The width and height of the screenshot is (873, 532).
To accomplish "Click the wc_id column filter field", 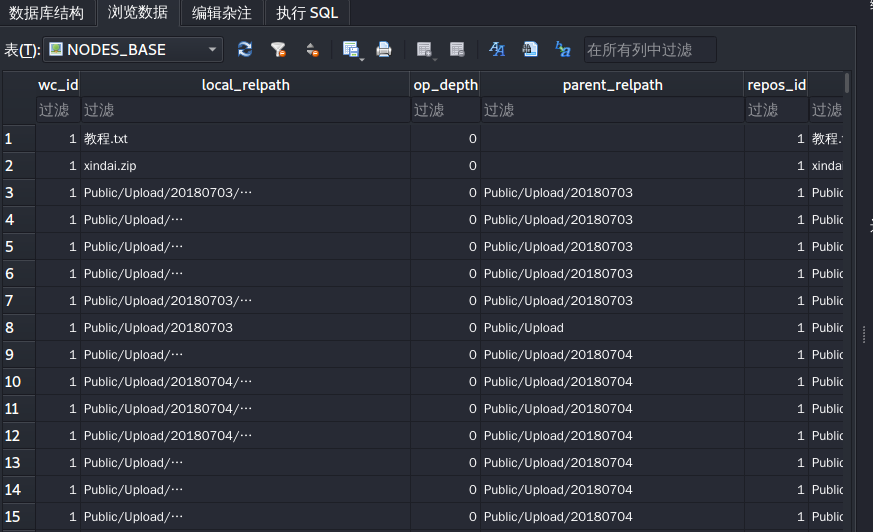I will (x=58, y=110).
